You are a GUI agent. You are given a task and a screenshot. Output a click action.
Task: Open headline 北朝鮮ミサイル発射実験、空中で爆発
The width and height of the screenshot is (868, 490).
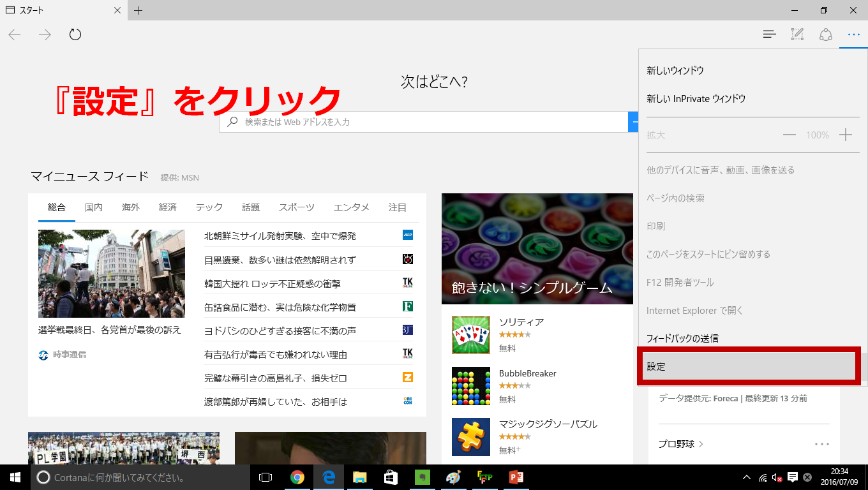click(x=280, y=236)
